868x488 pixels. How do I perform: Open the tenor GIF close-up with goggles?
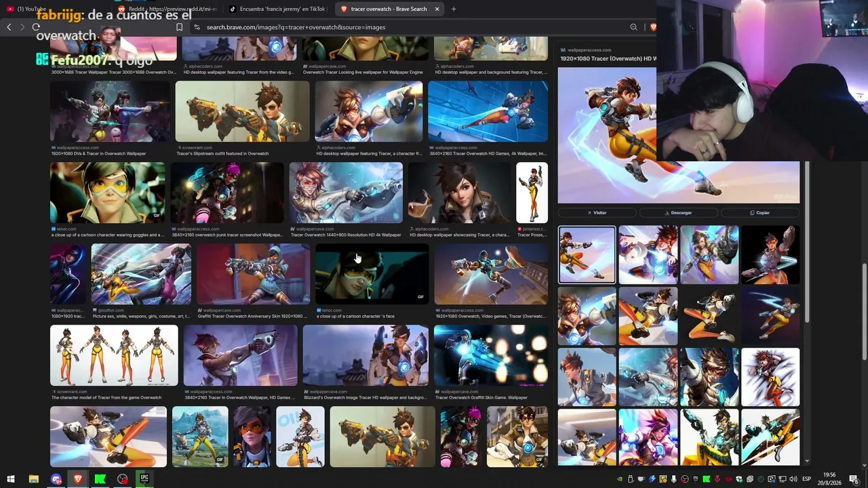107,192
